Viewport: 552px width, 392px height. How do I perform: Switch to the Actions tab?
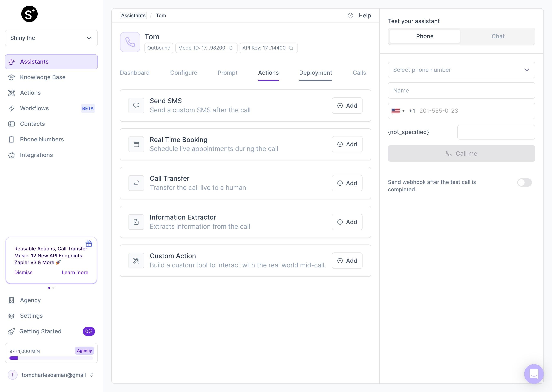[x=268, y=72]
